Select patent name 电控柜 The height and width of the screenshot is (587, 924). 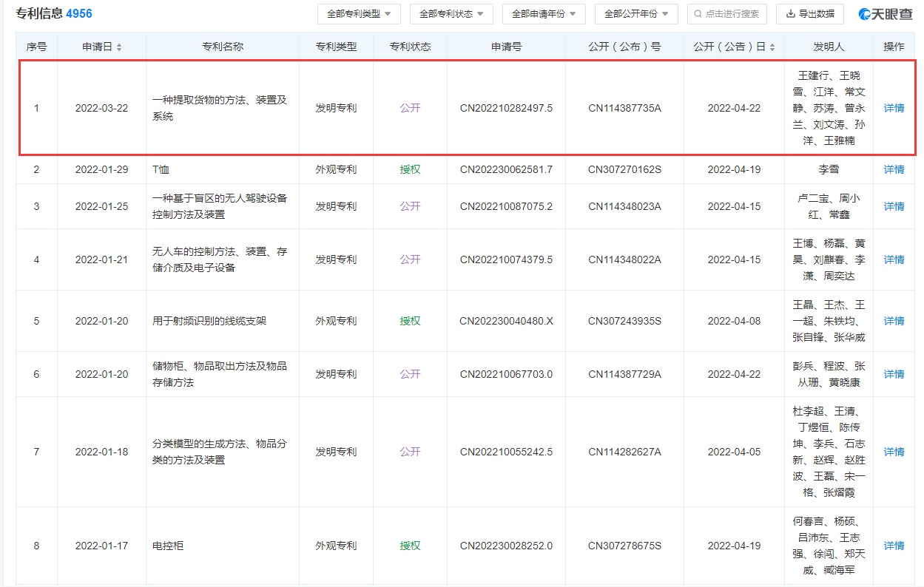click(167, 546)
